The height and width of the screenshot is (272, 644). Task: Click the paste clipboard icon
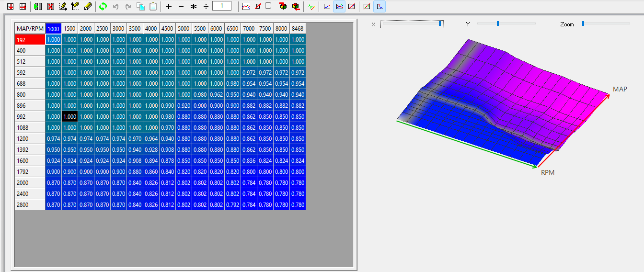pyautogui.click(x=153, y=7)
